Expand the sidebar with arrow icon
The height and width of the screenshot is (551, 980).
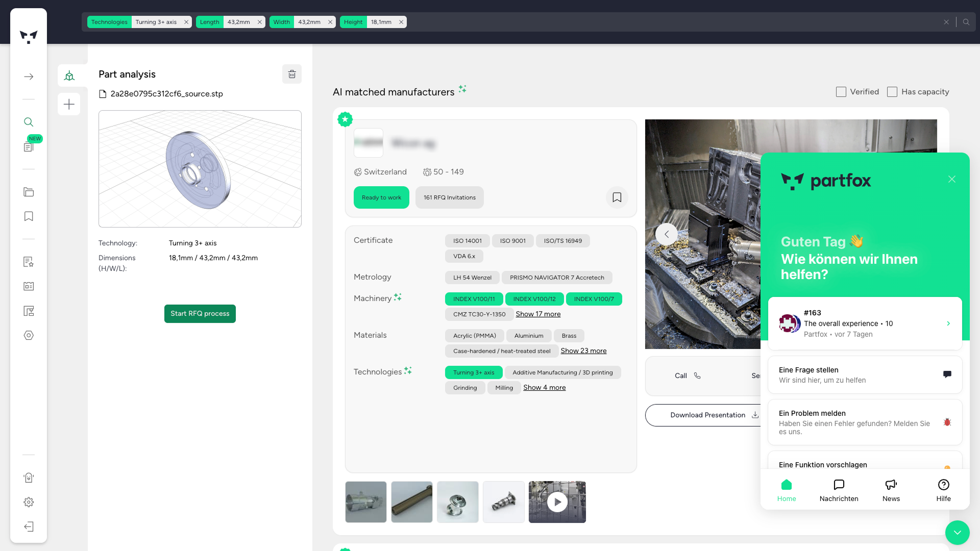coord(29,77)
